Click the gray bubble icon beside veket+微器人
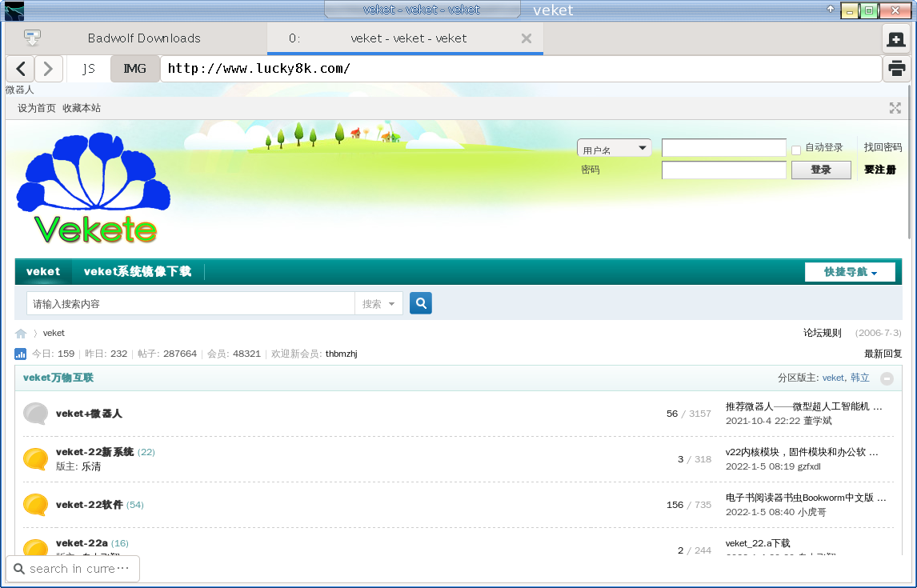Screen dimensions: 917x588 (x=36, y=414)
